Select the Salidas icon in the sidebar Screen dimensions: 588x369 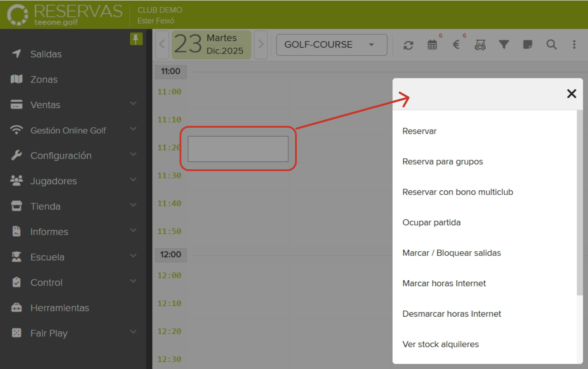tap(16, 54)
